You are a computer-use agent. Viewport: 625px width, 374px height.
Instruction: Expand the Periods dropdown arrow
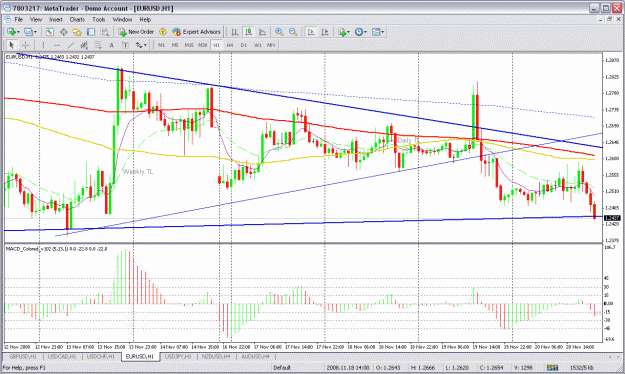(x=365, y=32)
